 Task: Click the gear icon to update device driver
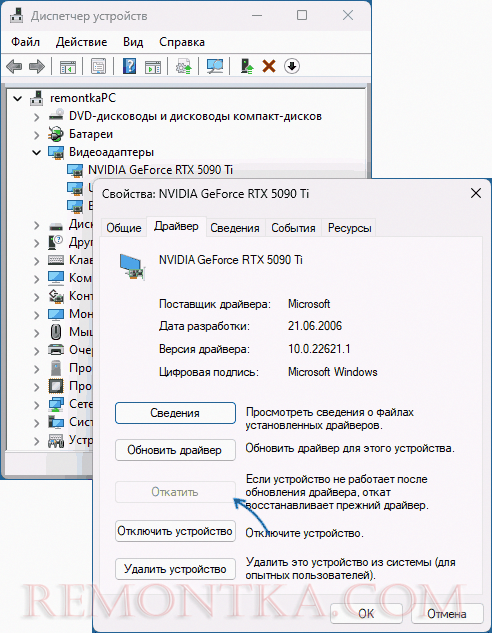coord(184,66)
